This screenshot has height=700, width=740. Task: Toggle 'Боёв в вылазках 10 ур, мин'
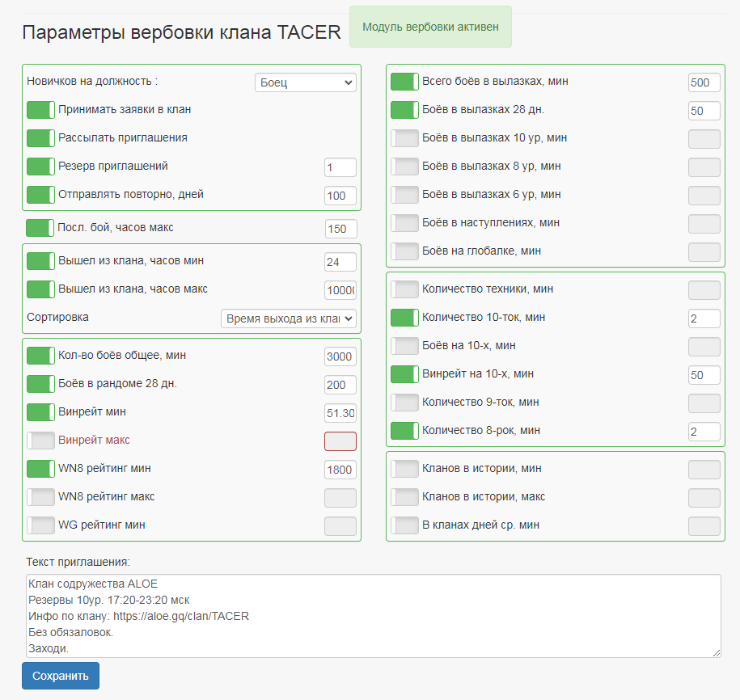pyautogui.click(x=404, y=138)
